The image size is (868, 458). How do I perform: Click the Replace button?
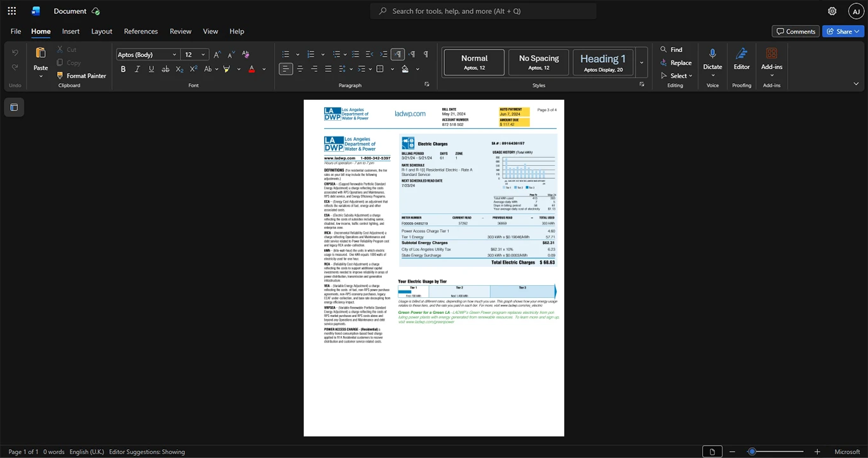coord(676,63)
